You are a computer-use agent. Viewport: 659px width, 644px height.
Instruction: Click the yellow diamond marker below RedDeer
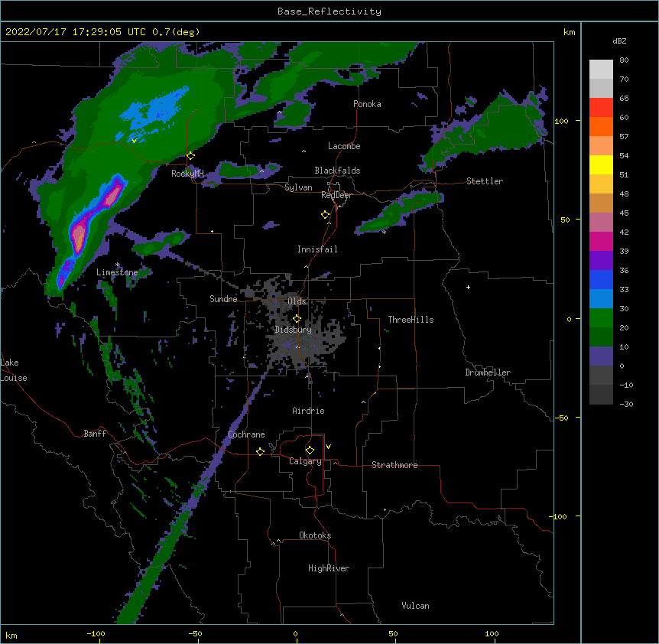(326, 215)
